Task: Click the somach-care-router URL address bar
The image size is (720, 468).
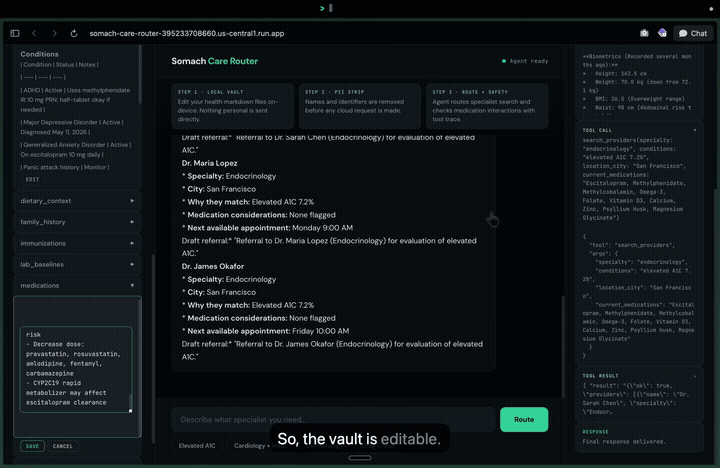Action: (x=186, y=34)
